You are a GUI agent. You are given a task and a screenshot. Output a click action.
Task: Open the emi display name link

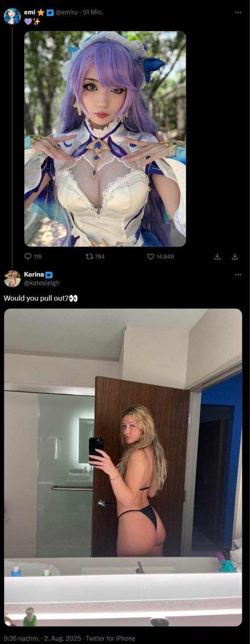30,12
